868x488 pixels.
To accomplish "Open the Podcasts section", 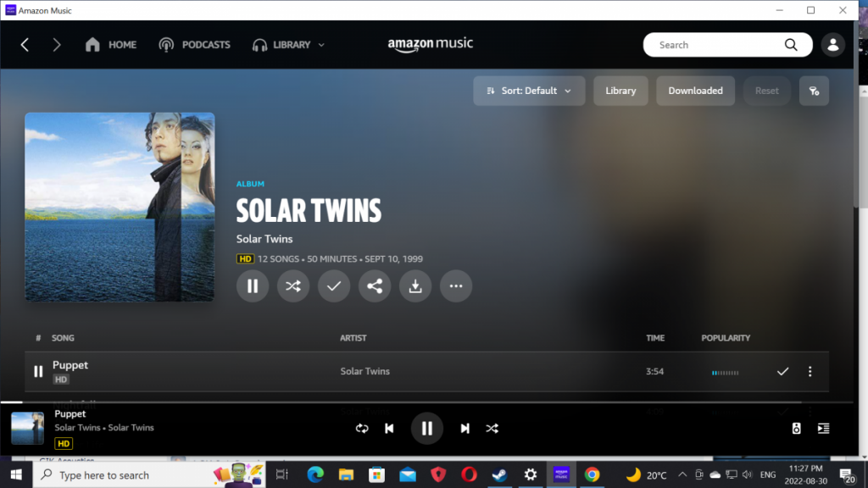I will 194,45.
